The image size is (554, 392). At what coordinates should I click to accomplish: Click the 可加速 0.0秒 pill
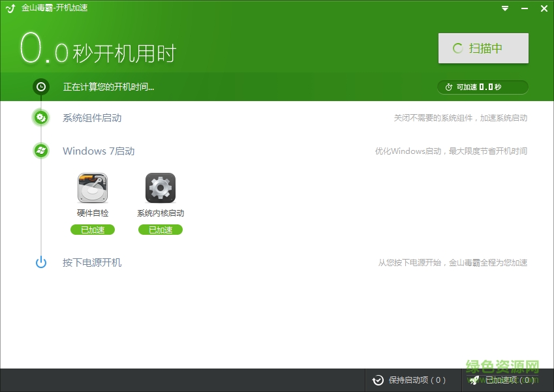[x=483, y=87]
